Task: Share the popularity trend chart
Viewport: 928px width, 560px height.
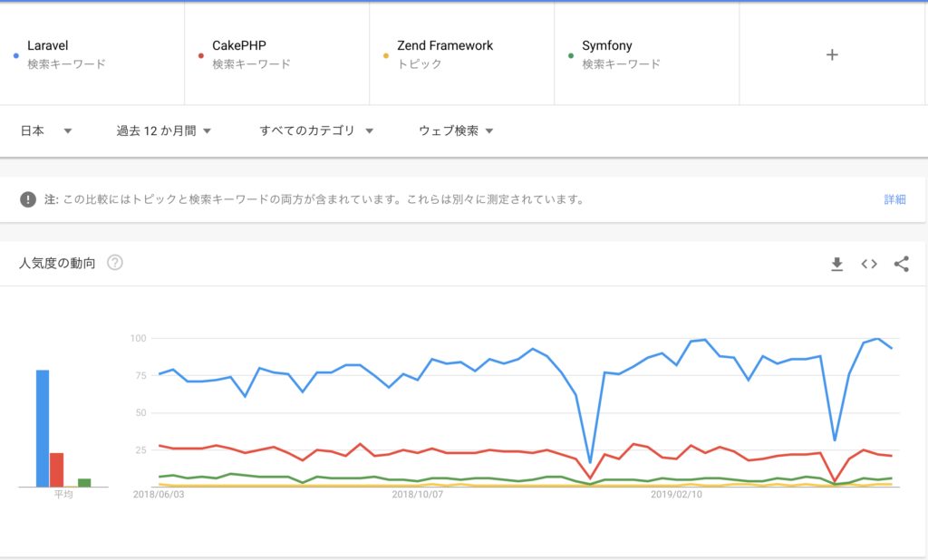Action: pos(902,264)
